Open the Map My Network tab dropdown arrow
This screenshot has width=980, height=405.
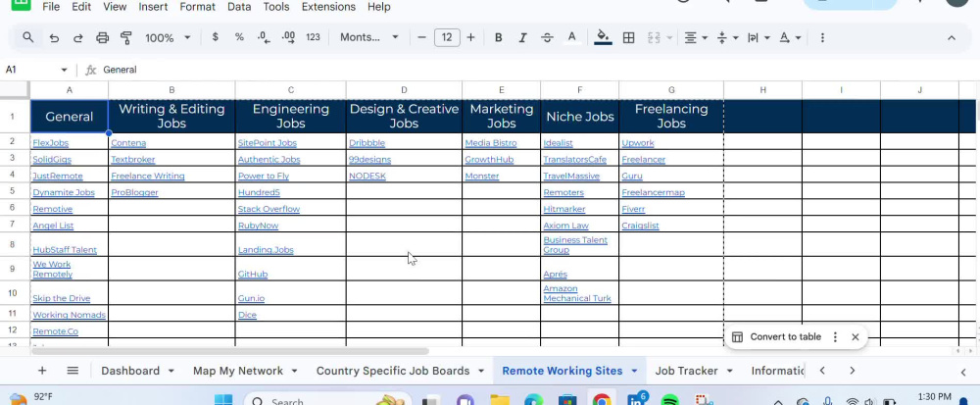(294, 371)
